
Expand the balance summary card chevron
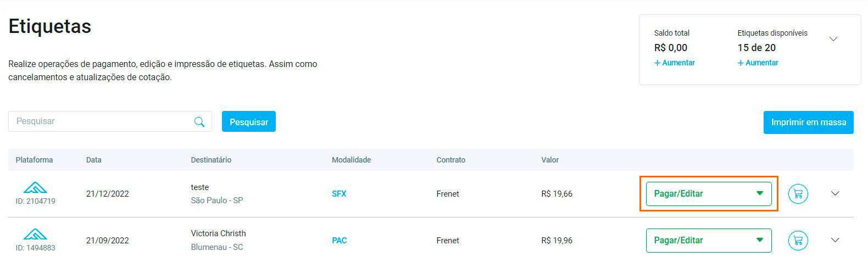point(833,39)
